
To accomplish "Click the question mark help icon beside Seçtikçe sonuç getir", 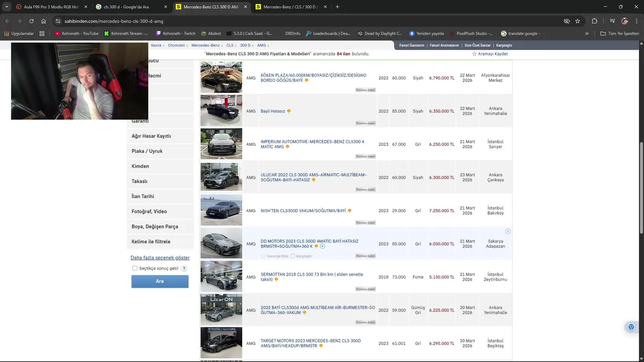I will tap(184, 268).
